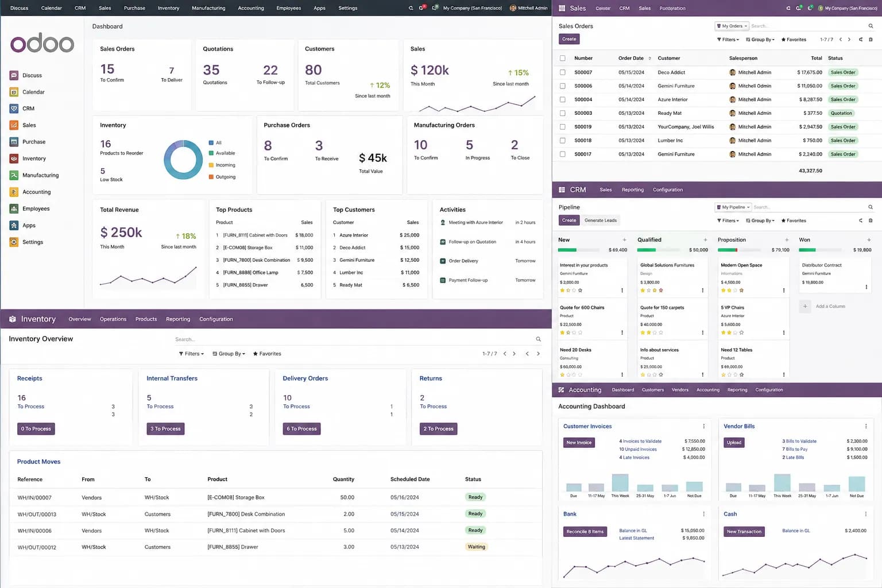Click Sales window apps grid icon
The width and height of the screenshot is (882, 588).
(x=562, y=8)
